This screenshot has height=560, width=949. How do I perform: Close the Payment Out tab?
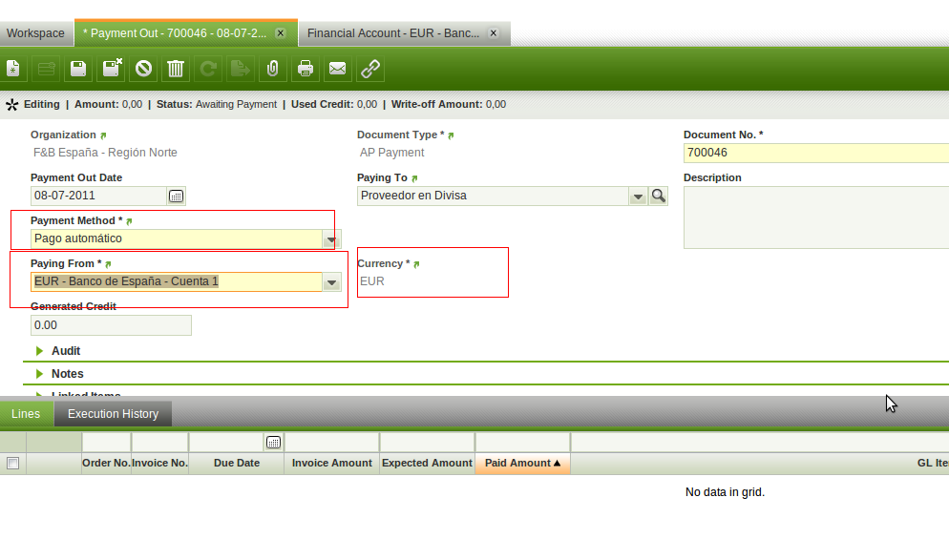pos(281,33)
